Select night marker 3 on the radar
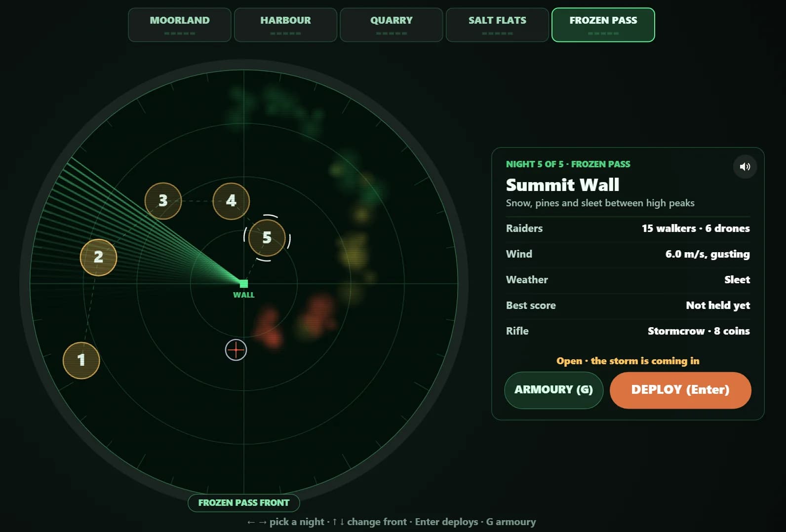Image resolution: width=786 pixels, height=532 pixels. pos(163,201)
